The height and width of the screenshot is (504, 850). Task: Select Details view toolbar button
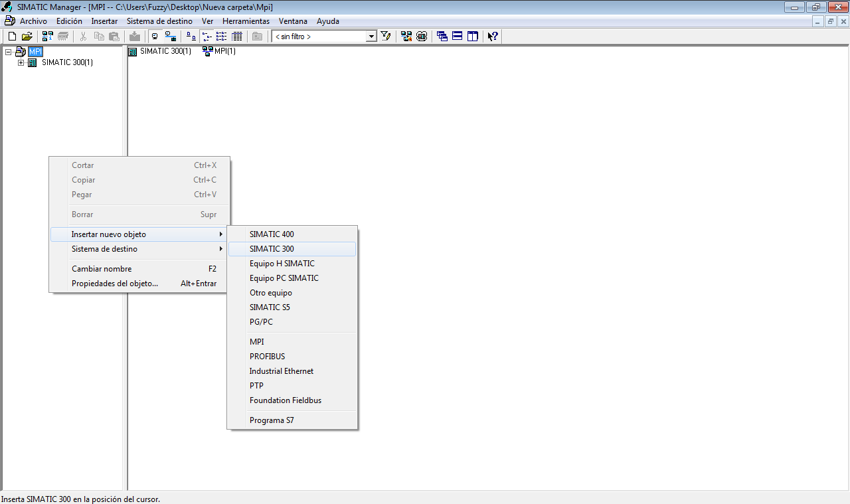(237, 37)
